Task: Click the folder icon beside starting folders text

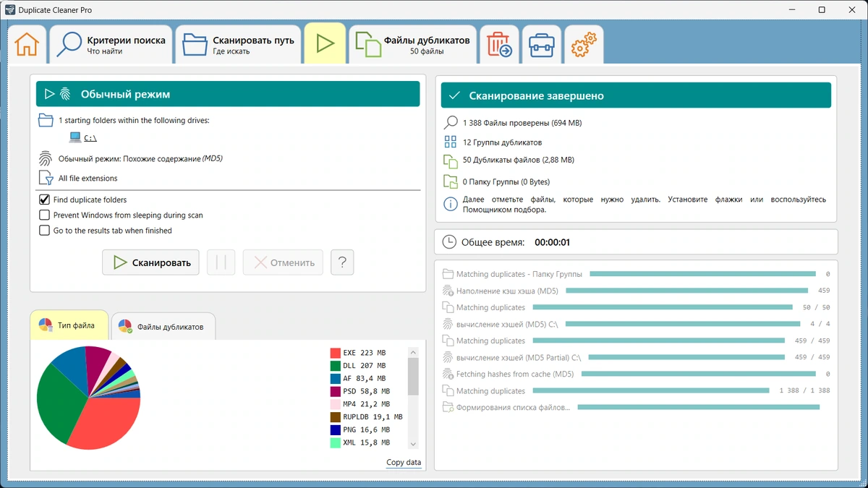Action: click(46, 120)
